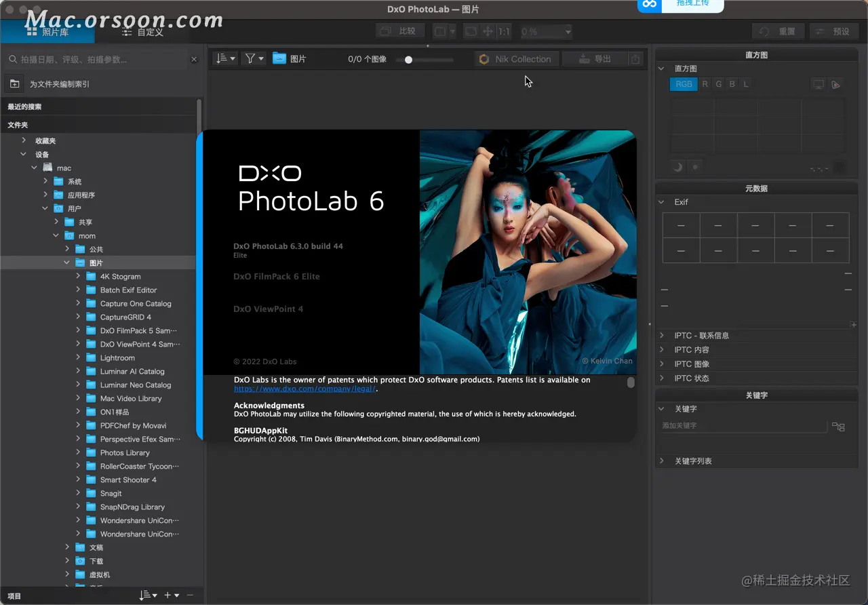Clear the search field with the X icon

[x=194, y=60]
